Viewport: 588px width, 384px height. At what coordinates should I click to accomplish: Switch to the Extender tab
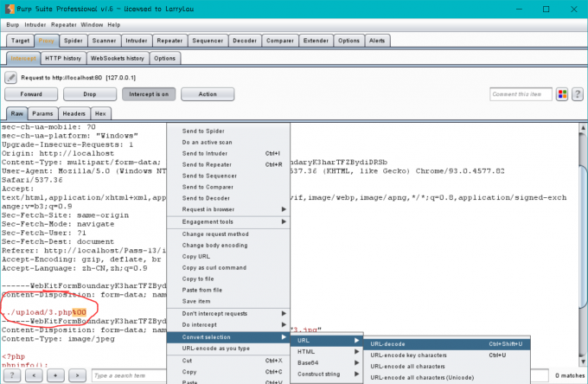coord(316,41)
